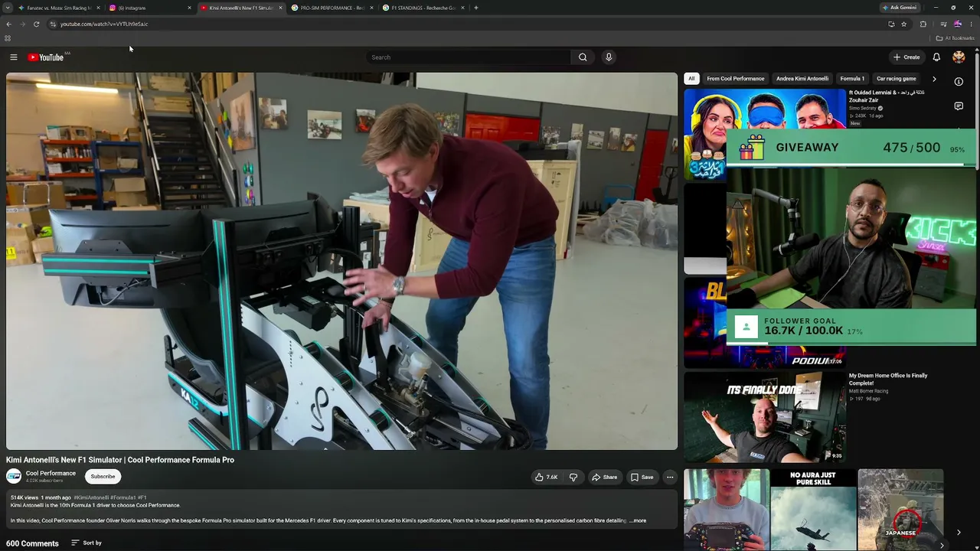Save the video to playlist
Screen dimensions: 980x551
coord(642,478)
